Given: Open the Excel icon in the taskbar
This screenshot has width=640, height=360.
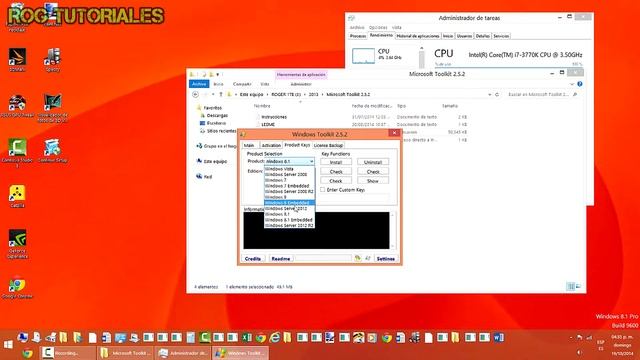Looking at the screenshot, I should click(247, 338).
